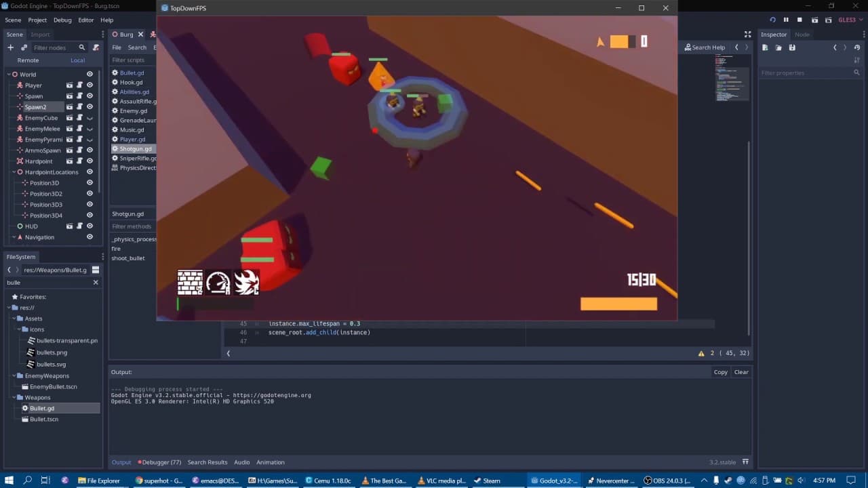Toggle visibility of the Position3D2 node
This screenshot has height=488, width=868.
pyautogui.click(x=89, y=193)
